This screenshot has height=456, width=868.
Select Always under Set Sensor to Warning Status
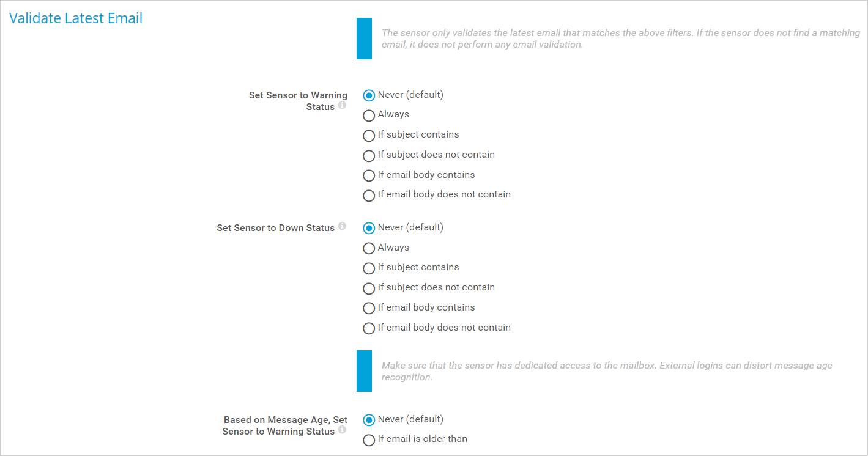(x=369, y=116)
